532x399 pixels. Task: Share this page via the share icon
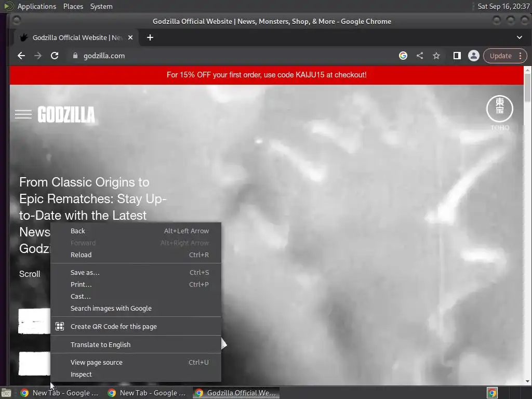tap(420, 56)
